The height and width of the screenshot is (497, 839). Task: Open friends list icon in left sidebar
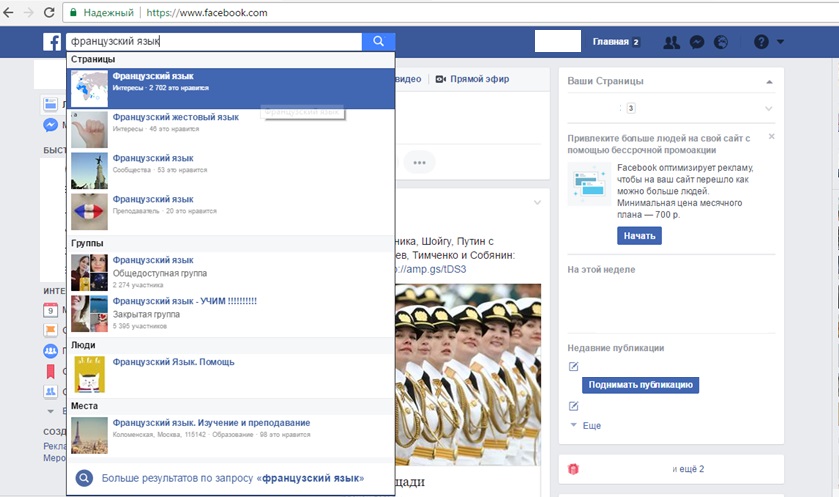coord(50,391)
